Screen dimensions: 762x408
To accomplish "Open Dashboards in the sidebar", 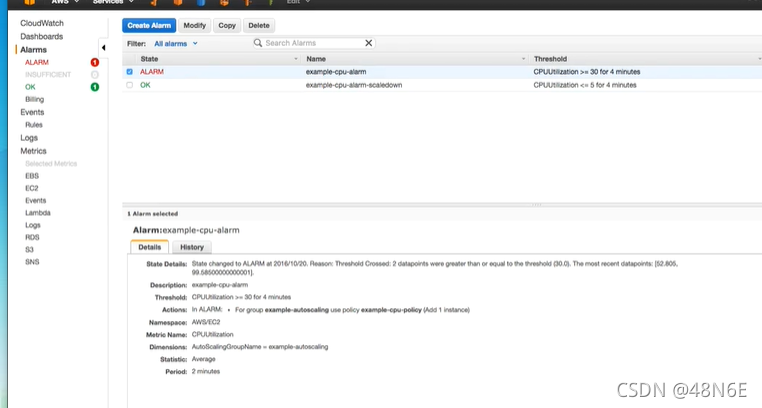I will pyautogui.click(x=41, y=36).
